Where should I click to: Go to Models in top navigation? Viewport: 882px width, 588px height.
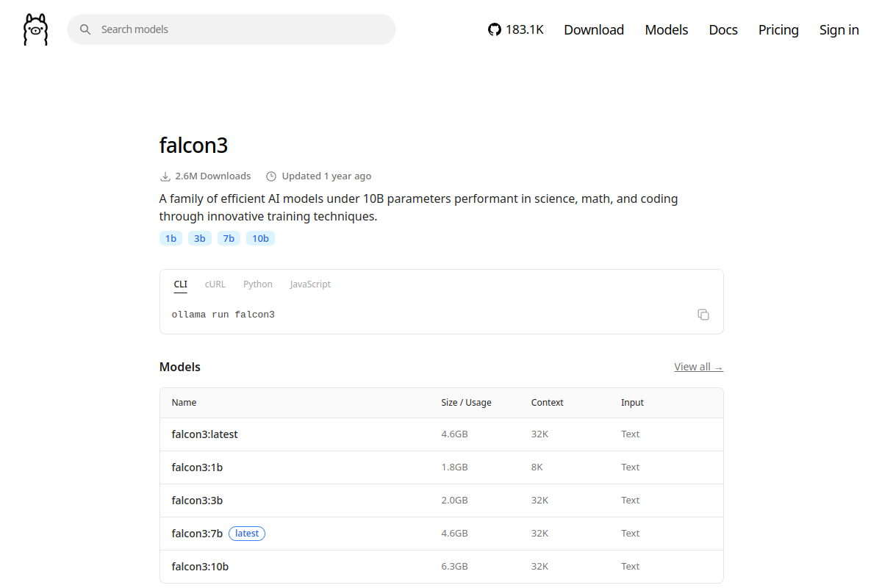[x=667, y=29]
